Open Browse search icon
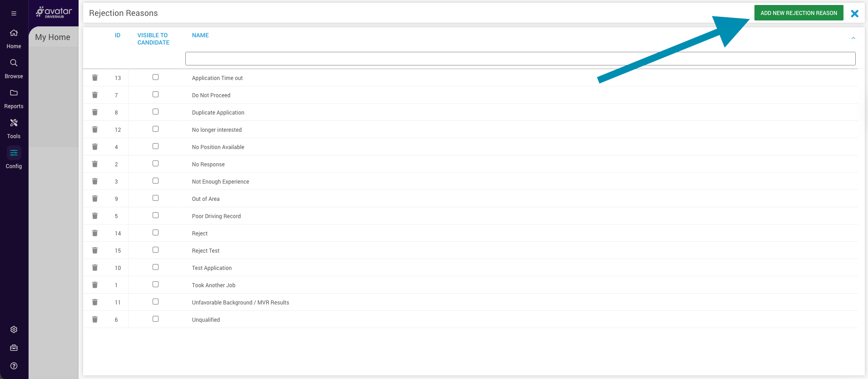868x379 pixels. click(14, 63)
